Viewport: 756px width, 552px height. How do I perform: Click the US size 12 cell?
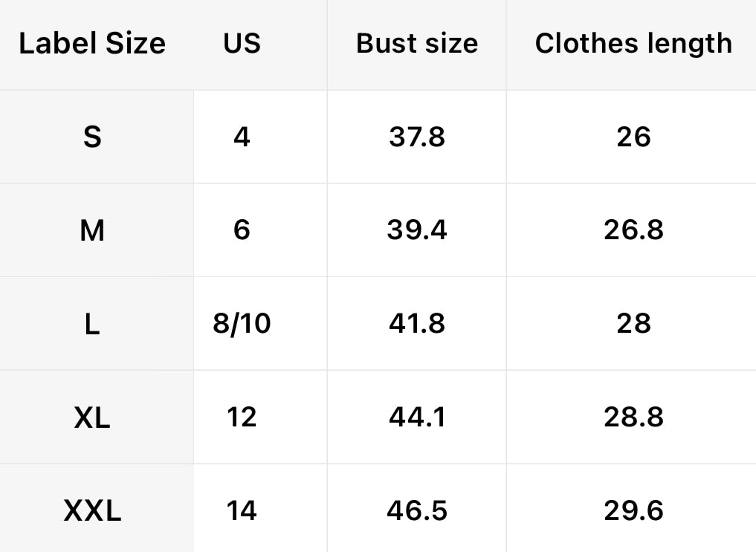click(x=242, y=418)
